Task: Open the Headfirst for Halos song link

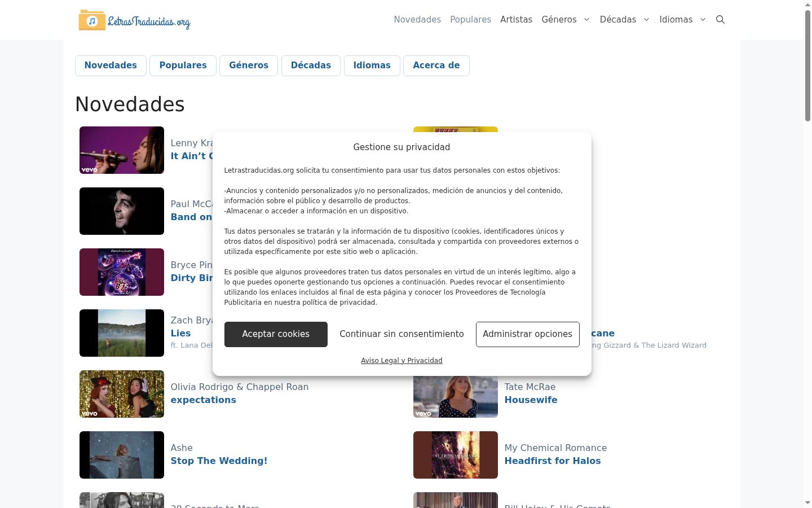Action: pos(553,461)
